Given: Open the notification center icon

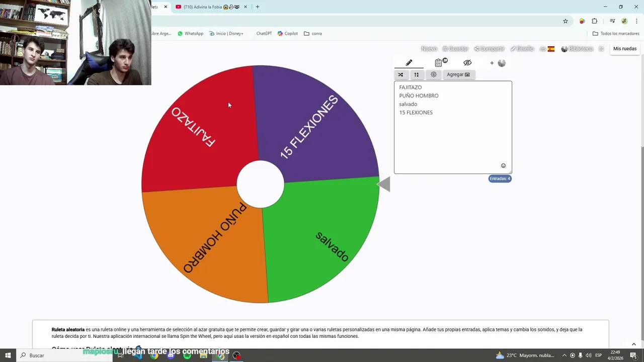Looking at the screenshot, I should [633, 355].
